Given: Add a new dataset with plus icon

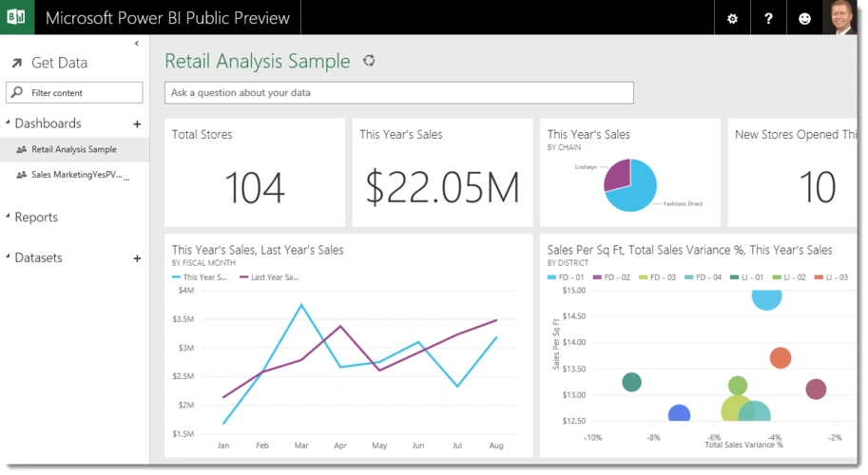Looking at the screenshot, I should click(137, 258).
